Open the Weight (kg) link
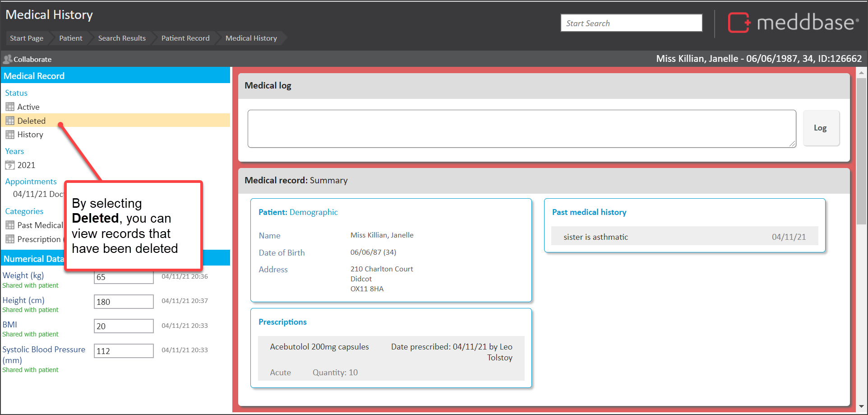Viewport: 868px width, 415px height. 23,275
